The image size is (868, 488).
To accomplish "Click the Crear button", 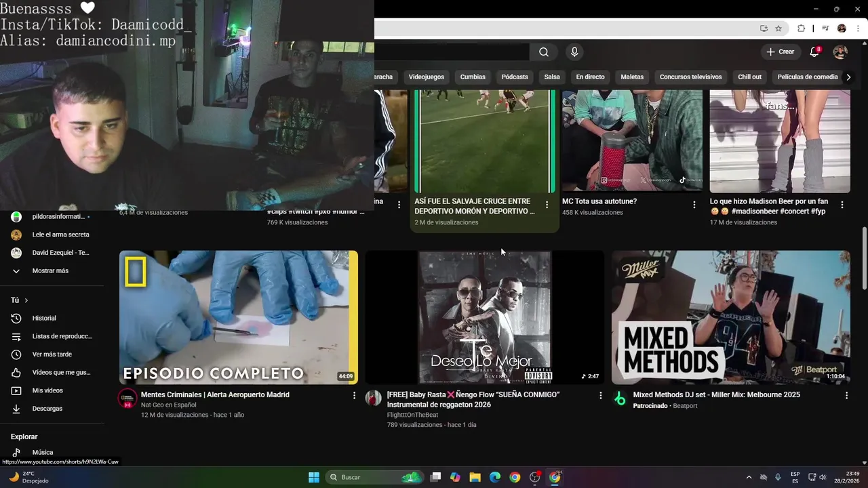I will [x=780, y=52].
